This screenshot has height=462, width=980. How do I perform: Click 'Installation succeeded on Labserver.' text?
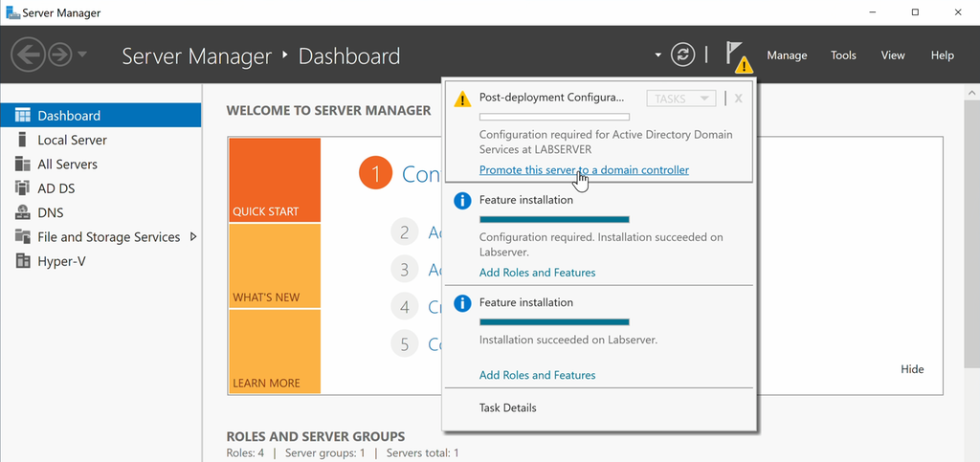568,341
